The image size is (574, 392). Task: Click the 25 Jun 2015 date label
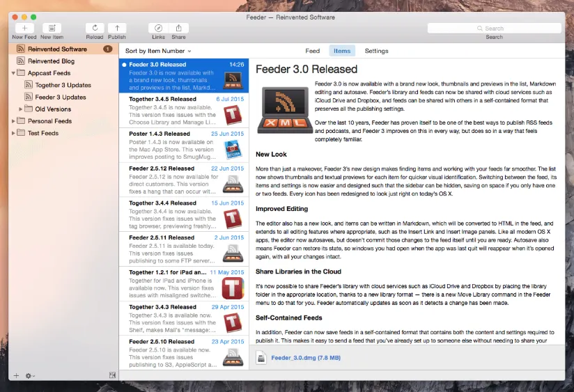point(227,134)
